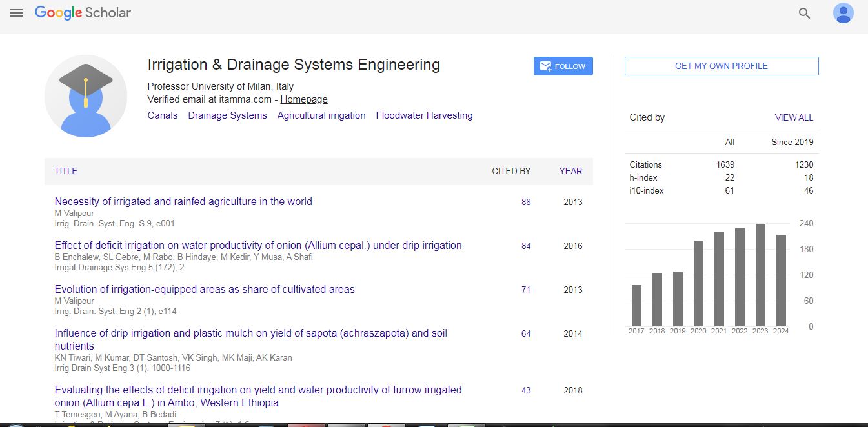The image size is (868, 427).
Task: Click the Google Scholar logo
Action: coord(83,13)
